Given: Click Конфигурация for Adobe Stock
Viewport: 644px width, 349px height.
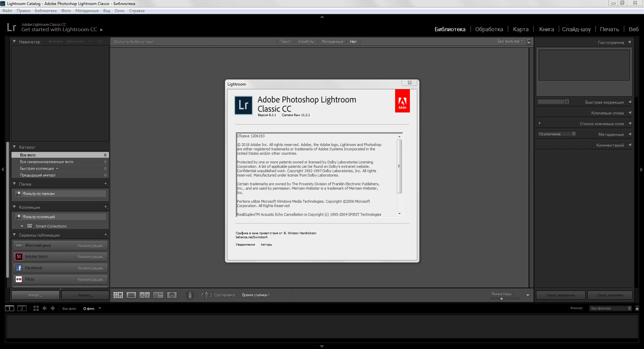Looking at the screenshot, I should click(91, 257).
